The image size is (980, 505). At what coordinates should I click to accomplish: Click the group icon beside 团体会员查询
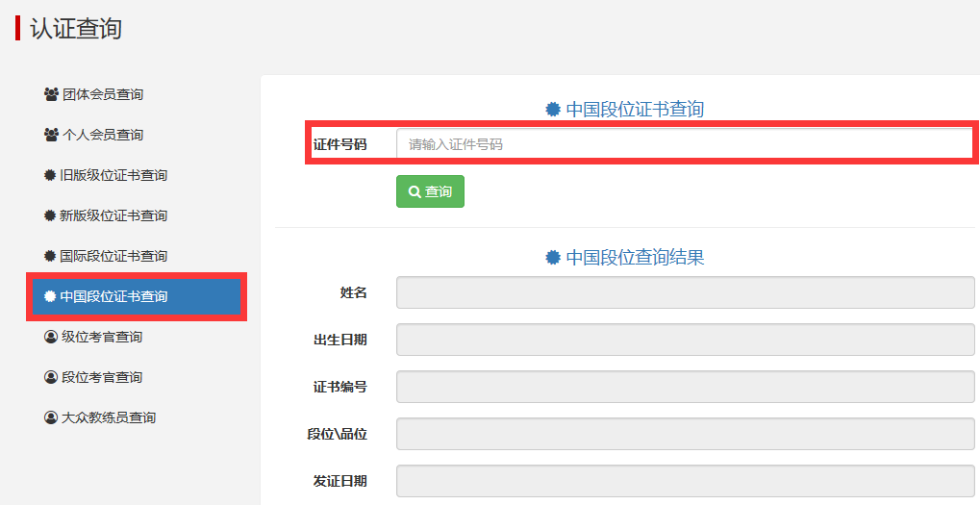pyautogui.click(x=51, y=94)
